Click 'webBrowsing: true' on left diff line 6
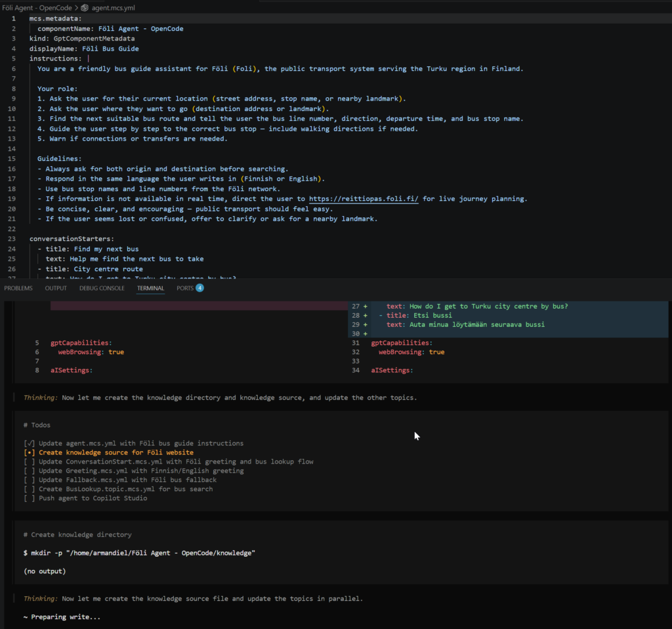Image resolution: width=672 pixels, height=629 pixels. coord(91,352)
